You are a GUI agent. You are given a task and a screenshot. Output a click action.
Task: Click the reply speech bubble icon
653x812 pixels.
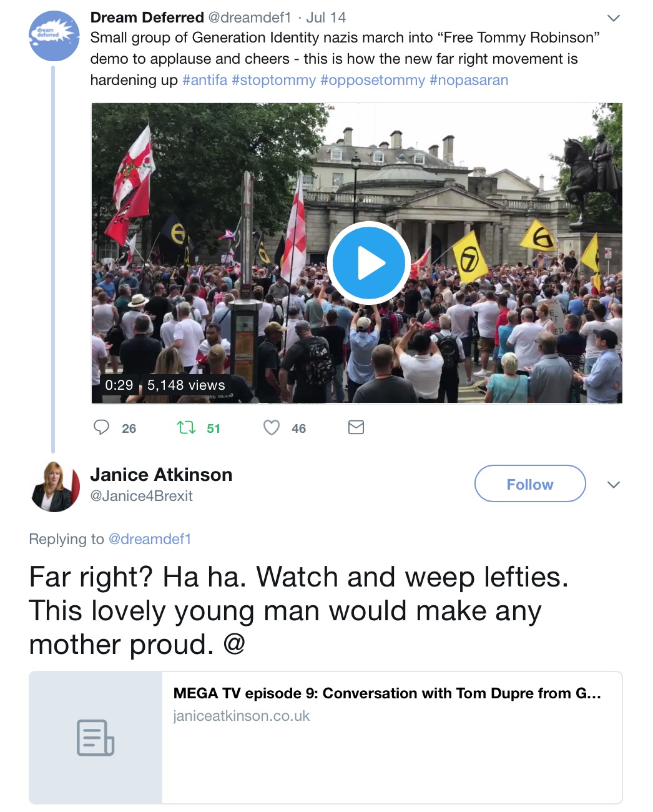[101, 427]
